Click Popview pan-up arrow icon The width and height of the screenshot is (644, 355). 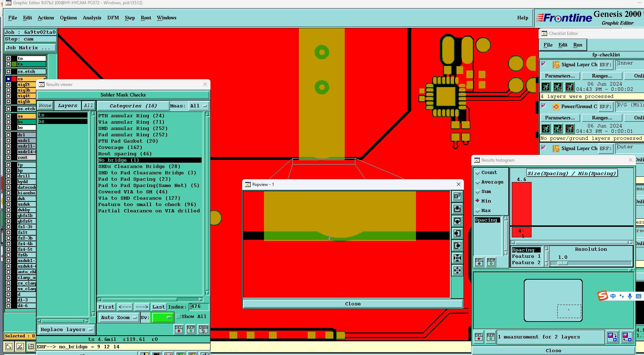[x=457, y=209]
